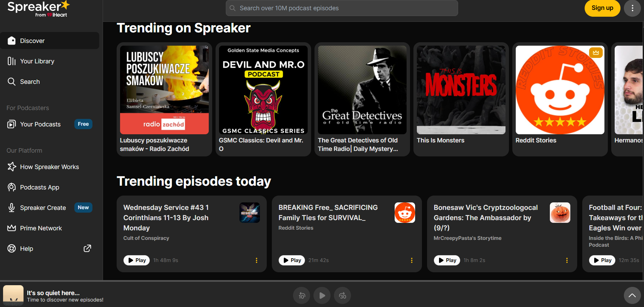Viewport: 644px width, 307px height.
Task: Open options menu for BREAKING Free episode
Action: (x=412, y=260)
